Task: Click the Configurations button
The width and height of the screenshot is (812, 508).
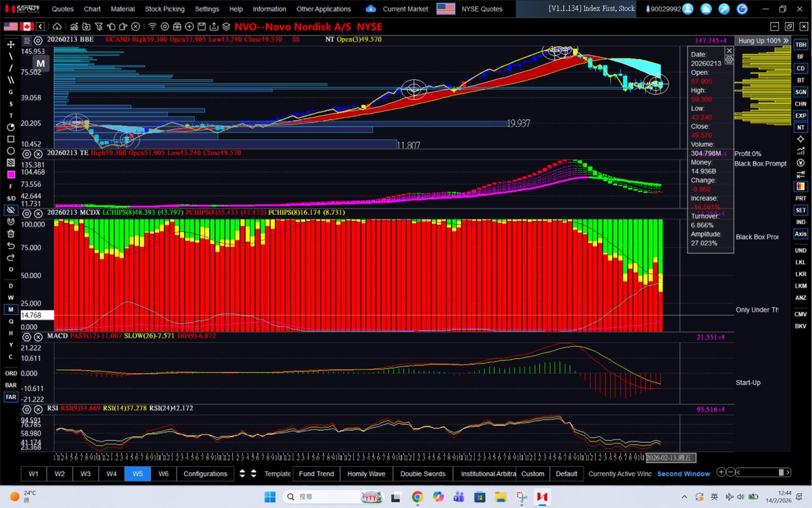Action: tap(205, 473)
